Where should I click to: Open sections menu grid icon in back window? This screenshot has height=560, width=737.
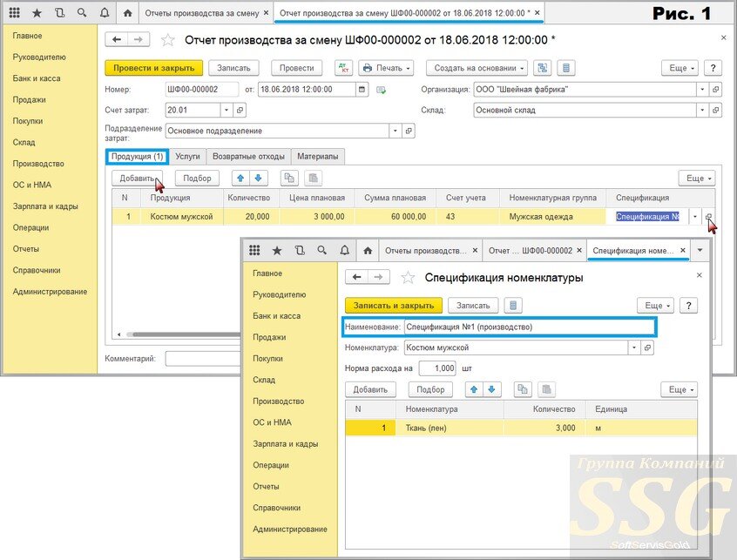(15, 13)
